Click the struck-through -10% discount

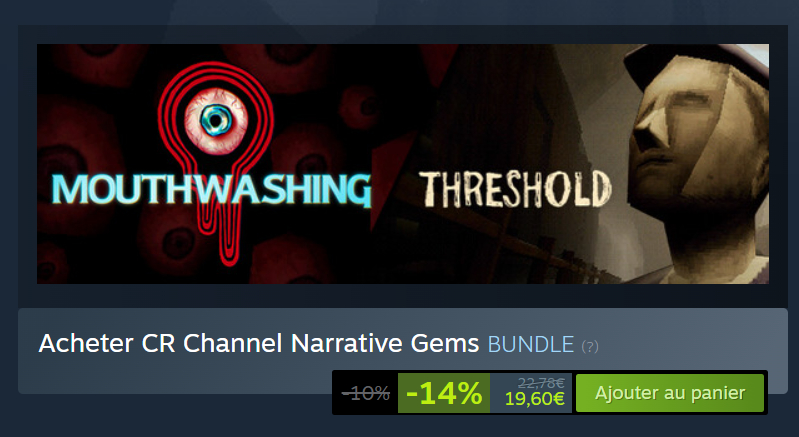tap(365, 393)
